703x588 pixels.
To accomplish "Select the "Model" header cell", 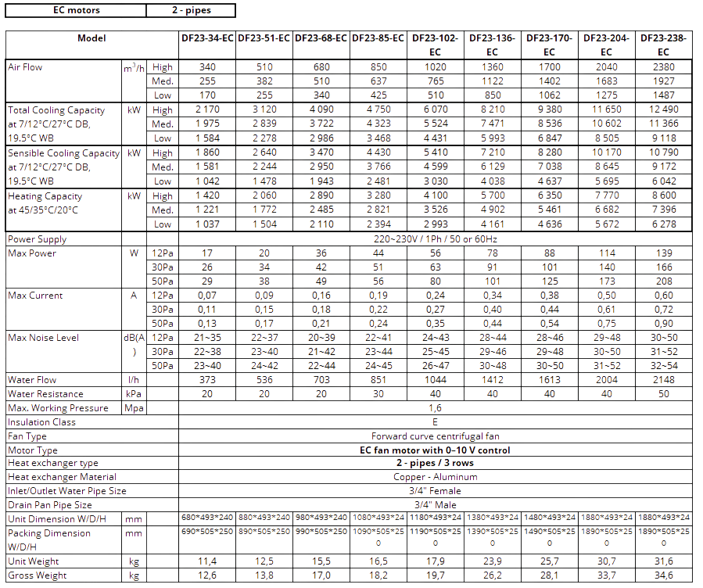I will point(91,38).
